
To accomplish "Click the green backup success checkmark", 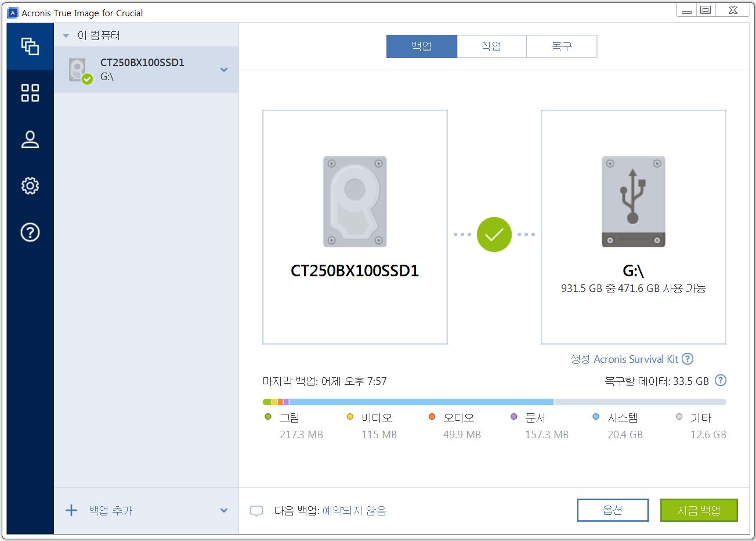I will pyautogui.click(x=494, y=235).
